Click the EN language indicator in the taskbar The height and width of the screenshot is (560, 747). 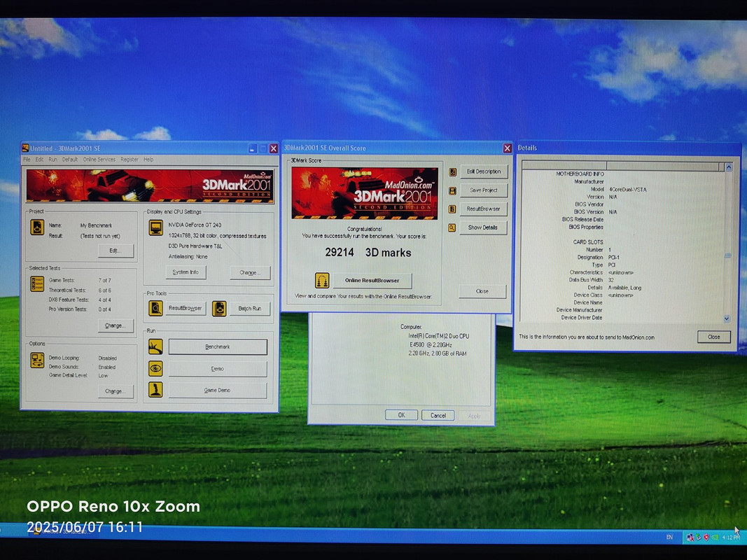click(669, 537)
